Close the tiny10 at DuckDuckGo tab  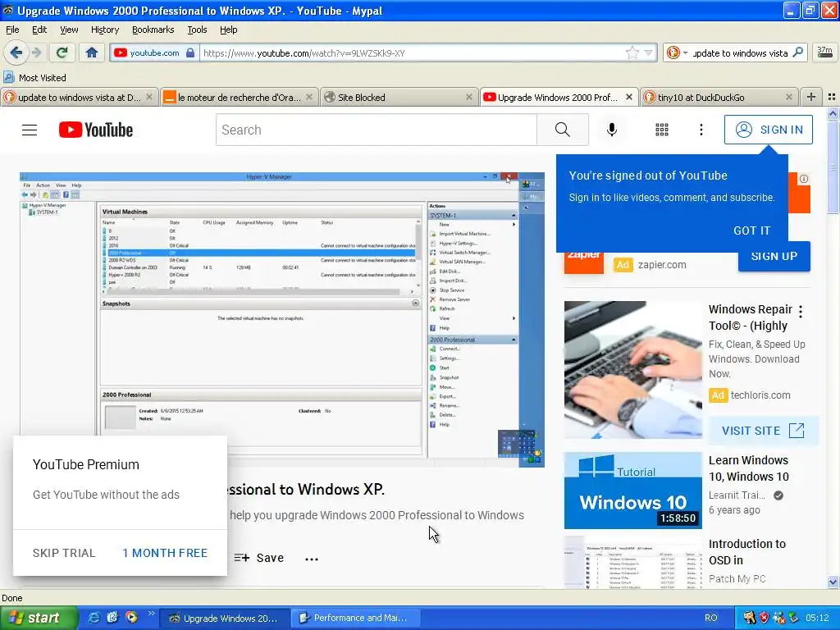coord(788,97)
